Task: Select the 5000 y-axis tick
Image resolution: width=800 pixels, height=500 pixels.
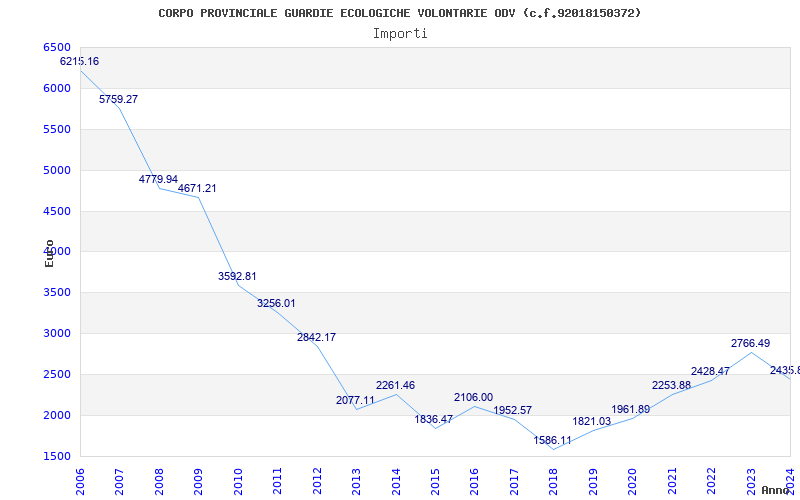Action: pyautogui.click(x=57, y=170)
